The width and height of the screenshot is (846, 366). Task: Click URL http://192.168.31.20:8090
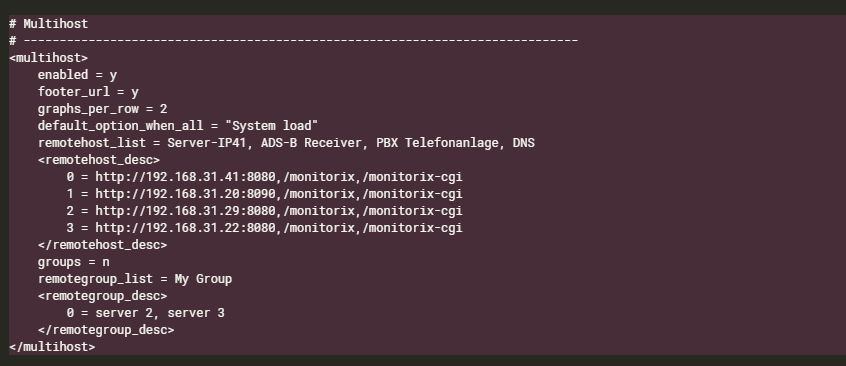click(185, 194)
